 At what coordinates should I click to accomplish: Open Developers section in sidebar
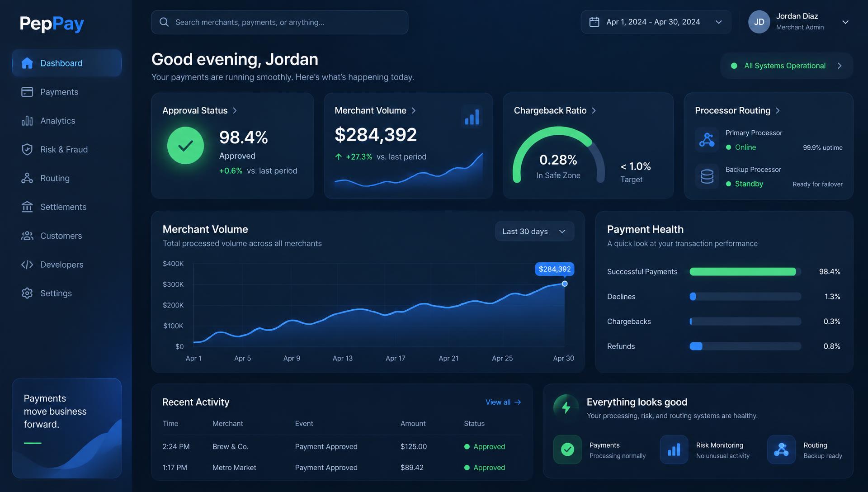click(x=66, y=265)
